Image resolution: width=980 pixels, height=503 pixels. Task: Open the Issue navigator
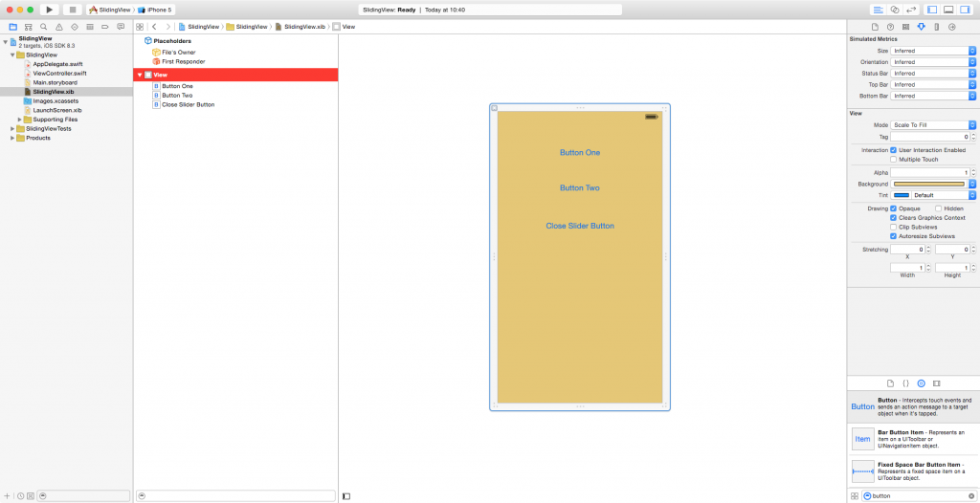point(58,27)
